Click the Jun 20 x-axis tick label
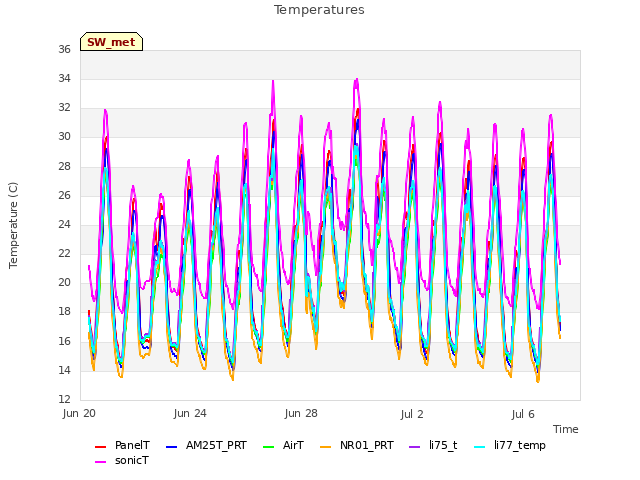Viewport: 640px width, 480px height. pos(79,413)
